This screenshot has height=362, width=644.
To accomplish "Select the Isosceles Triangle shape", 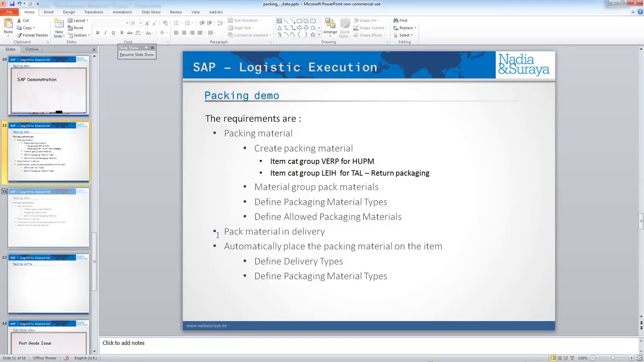I will click(279, 28).
